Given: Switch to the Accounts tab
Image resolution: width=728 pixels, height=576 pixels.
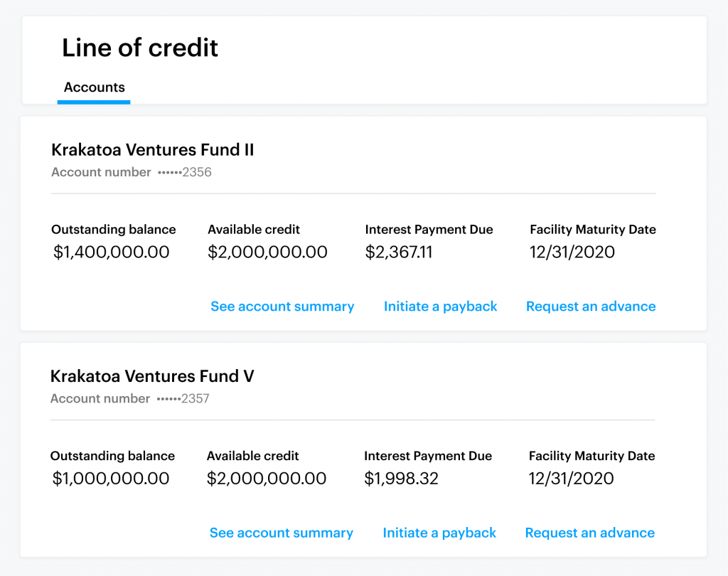Looking at the screenshot, I should (x=94, y=87).
